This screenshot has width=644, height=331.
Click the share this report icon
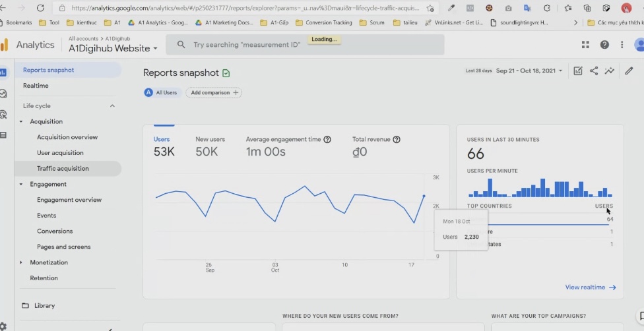pyautogui.click(x=593, y=71)
